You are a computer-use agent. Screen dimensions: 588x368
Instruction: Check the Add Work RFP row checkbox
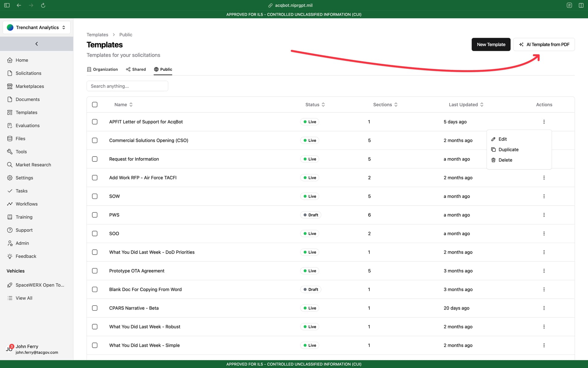click(x=95, y=178)
